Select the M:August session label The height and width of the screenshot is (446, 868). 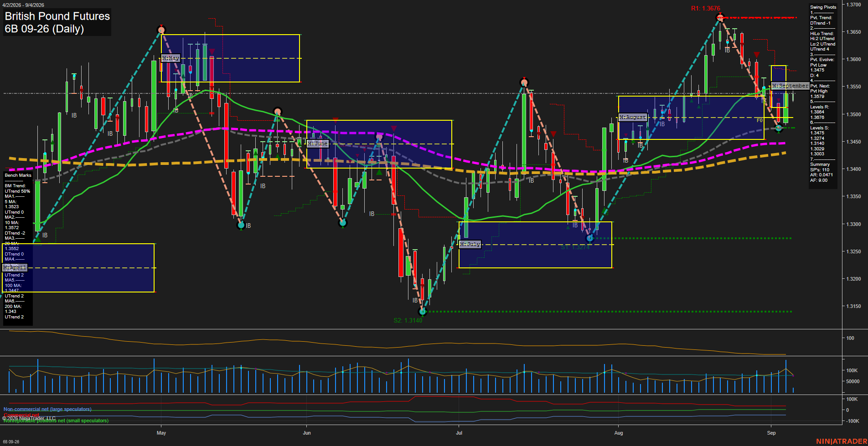[x=633, y=117]
